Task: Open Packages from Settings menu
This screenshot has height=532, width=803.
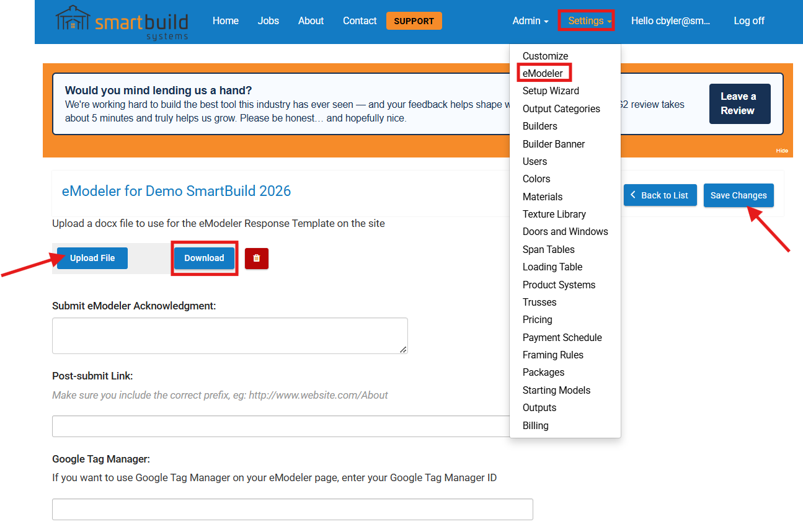Action: coord(543,373)
